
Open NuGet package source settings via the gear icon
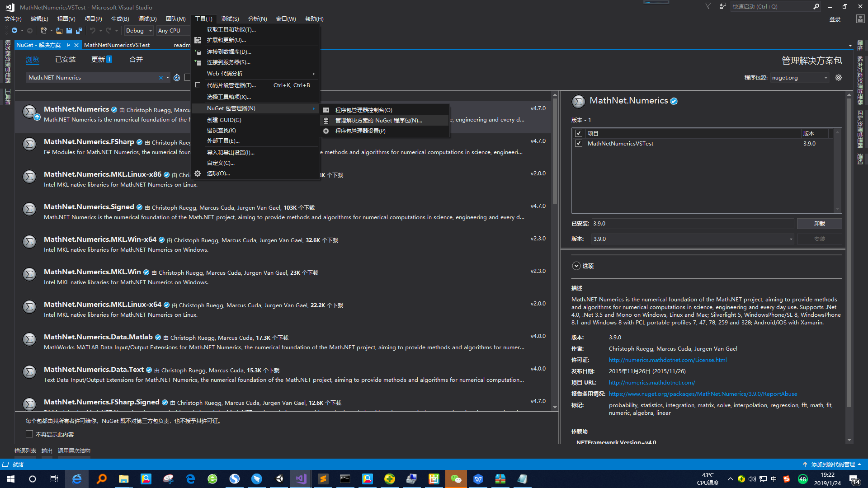pyautogui.click(x=839, y=77)
